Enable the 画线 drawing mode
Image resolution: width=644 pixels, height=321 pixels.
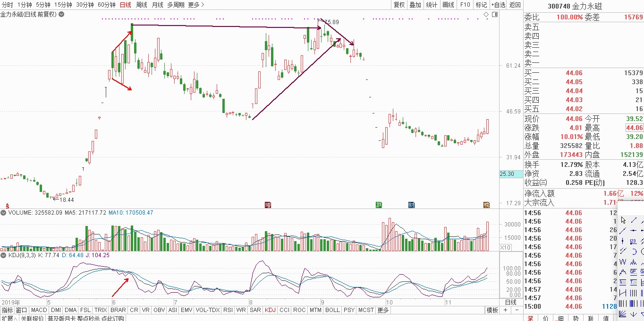pos(448,5)
